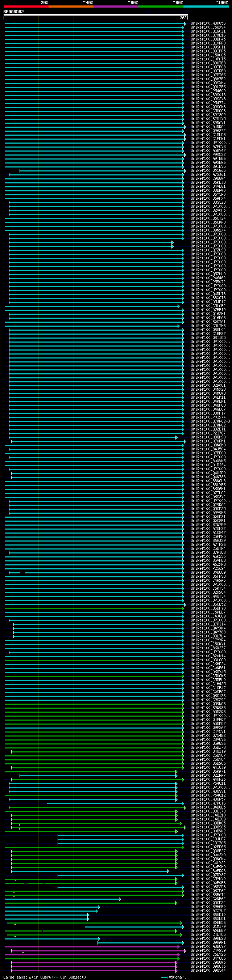This screenshot has width=232, height=980.
Task: Click the alignment bar for UniRef100_A7PQT6
Action: (x=115, y=803)
